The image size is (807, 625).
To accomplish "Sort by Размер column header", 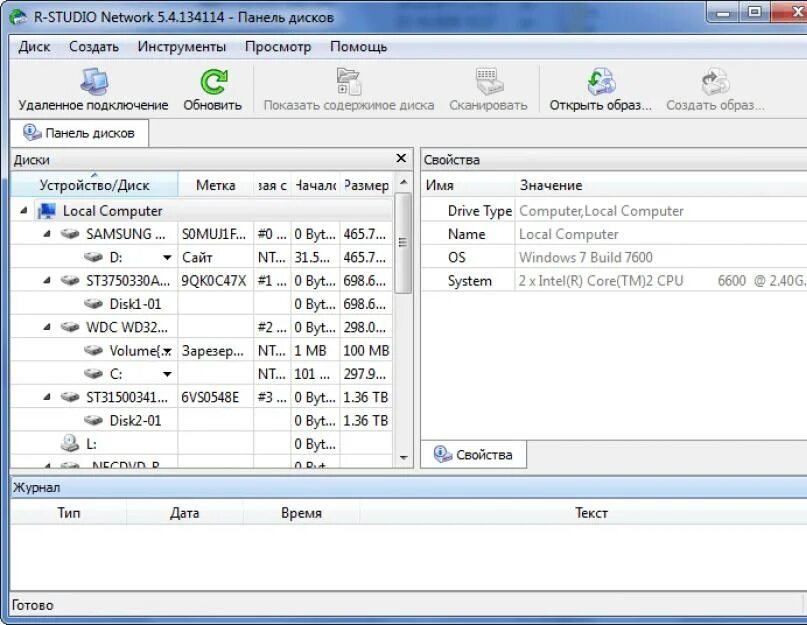I will pyautogui.click(x=366, y=185).
